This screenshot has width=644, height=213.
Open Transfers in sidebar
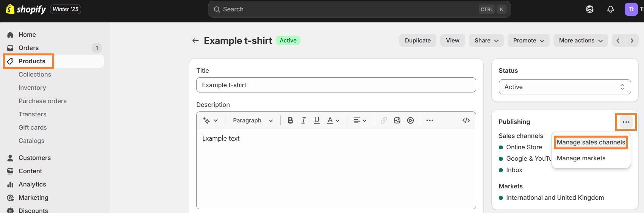pos(32,114)
